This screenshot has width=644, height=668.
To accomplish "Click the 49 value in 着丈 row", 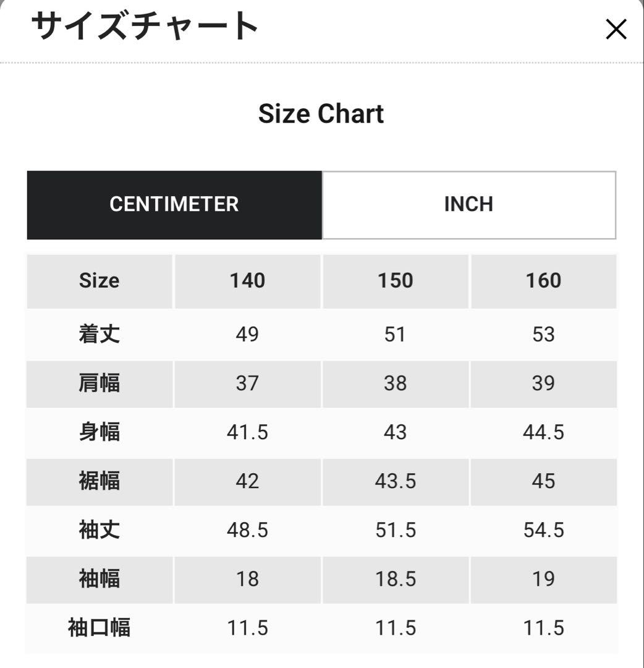I will coord(247,335).
